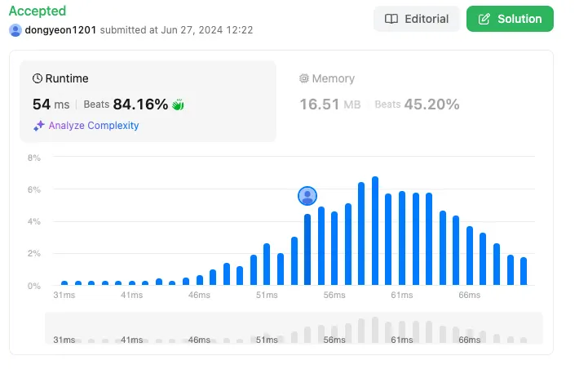The image size is (588, 369).
Task: Click the 2% y-axis label
Action: [x=34, y=253]
